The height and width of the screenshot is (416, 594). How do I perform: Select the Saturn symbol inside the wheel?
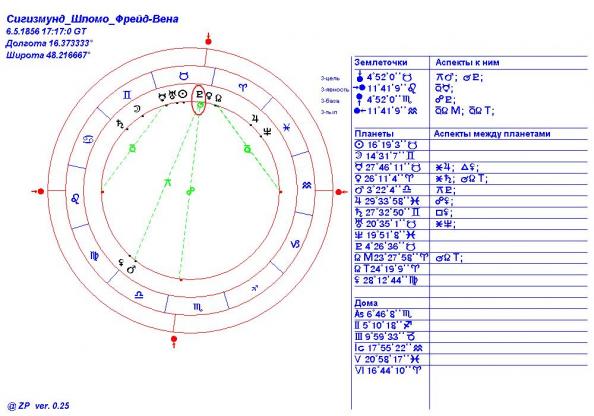(x=120, y=123)
